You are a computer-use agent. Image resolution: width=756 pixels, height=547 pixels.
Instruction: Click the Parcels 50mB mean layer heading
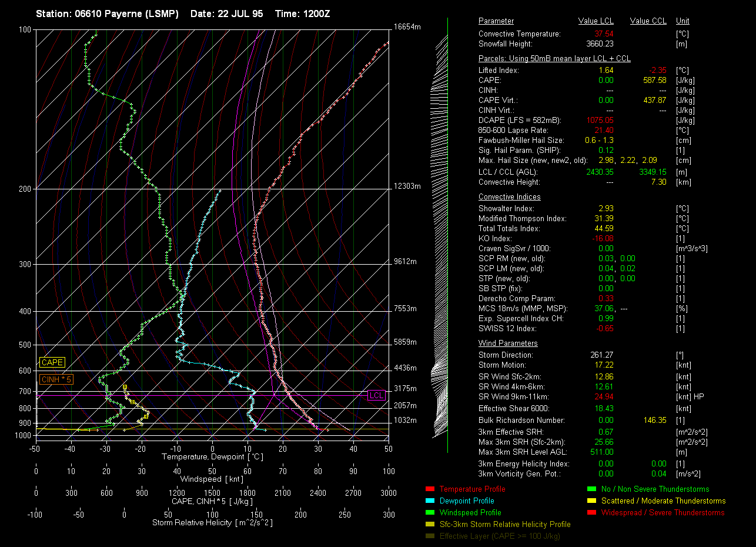coord(554,59)
